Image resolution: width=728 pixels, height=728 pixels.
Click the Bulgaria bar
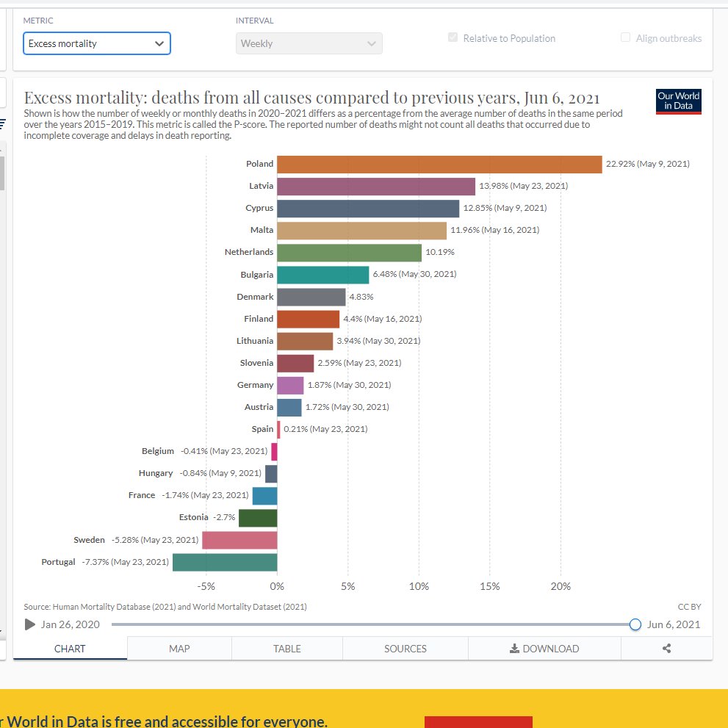[x=323, y=275]
